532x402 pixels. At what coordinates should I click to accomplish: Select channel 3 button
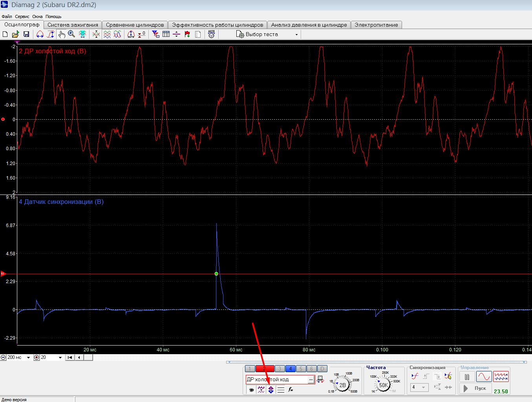tap(280, 369)
